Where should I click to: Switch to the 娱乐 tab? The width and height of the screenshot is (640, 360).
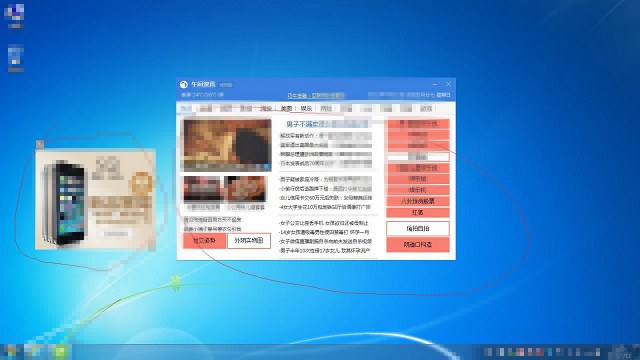[306, 109]
